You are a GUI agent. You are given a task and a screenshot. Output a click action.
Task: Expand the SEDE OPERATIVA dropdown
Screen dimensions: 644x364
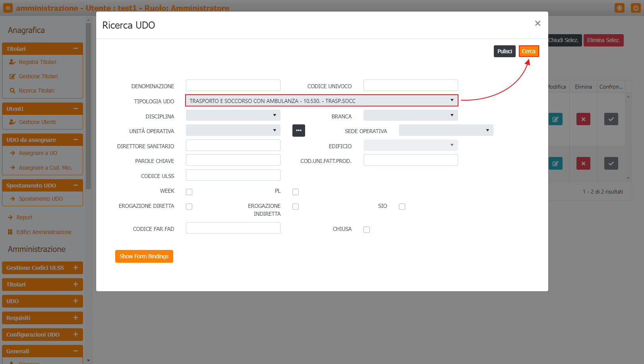click(x=446, y=130)
